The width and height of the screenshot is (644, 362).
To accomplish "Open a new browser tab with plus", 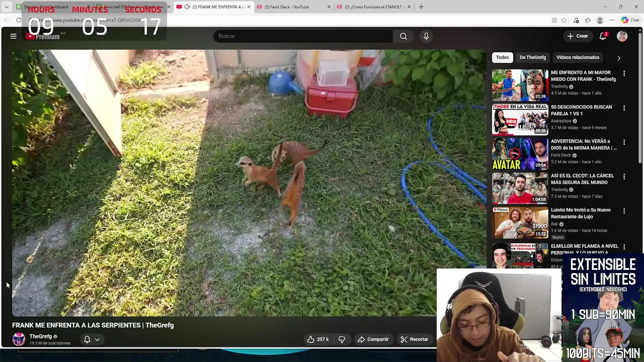I will click(x=421, y=7).
